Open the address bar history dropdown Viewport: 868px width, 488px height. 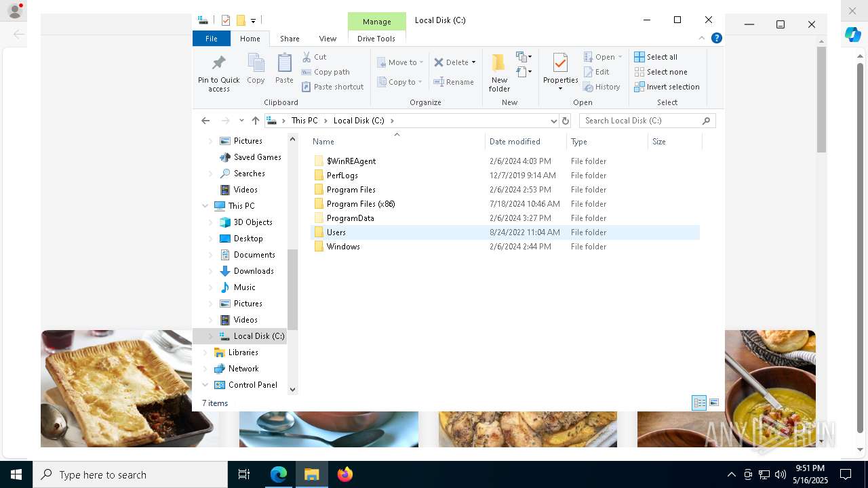point(553,121)
